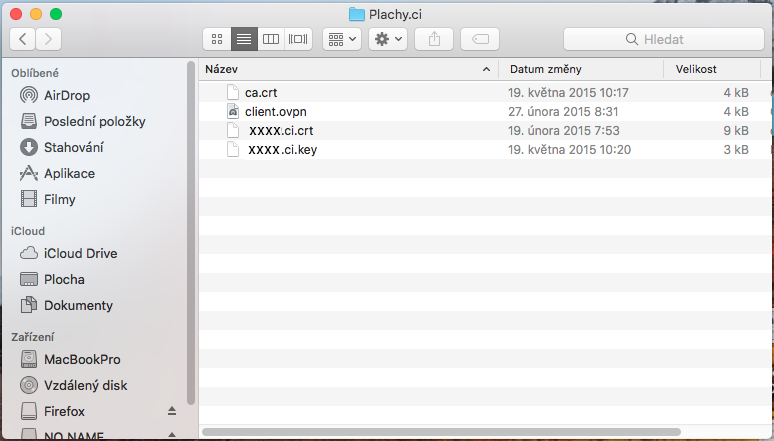Click the xxxx.ci.key file icon

pyautogui.click(x=232, y=149)
